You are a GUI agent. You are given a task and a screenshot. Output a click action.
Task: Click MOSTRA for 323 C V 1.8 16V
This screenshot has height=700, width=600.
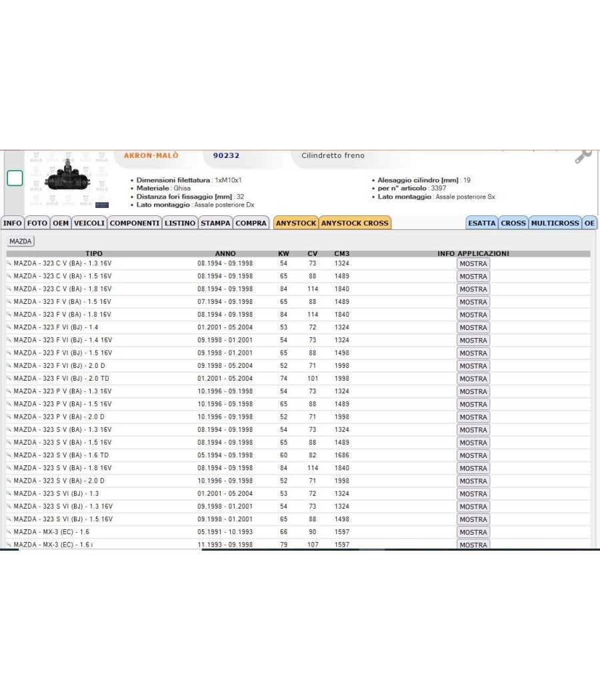pos(473,289)
